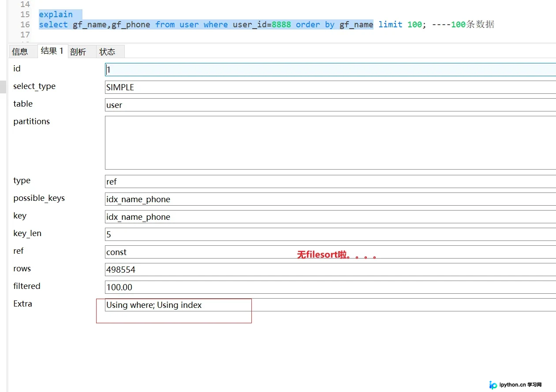556x392 pixels.
Task: Click the 'key_len' row label
Action: pos(27,233)
